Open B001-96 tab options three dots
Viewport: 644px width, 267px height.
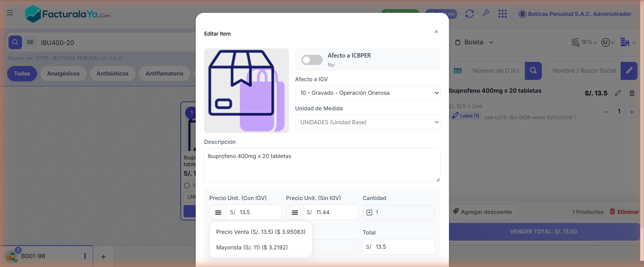point(85,256)
